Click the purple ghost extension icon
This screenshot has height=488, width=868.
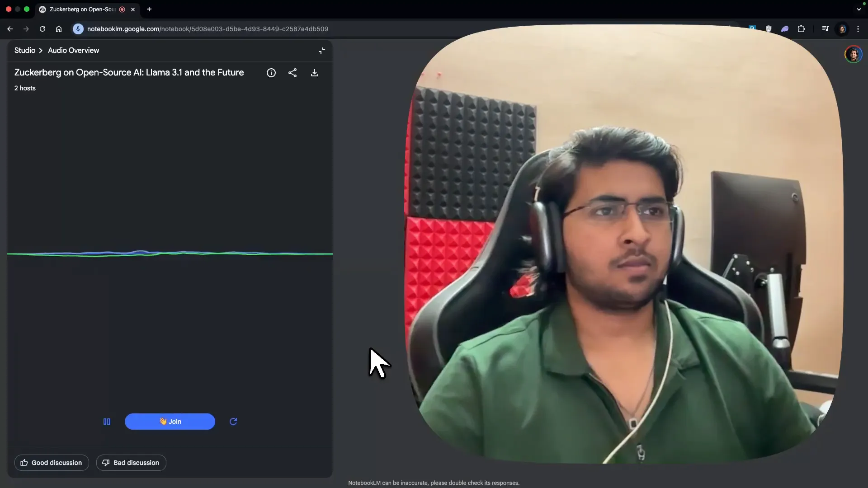pyautogui.click(x=785, y=29)
